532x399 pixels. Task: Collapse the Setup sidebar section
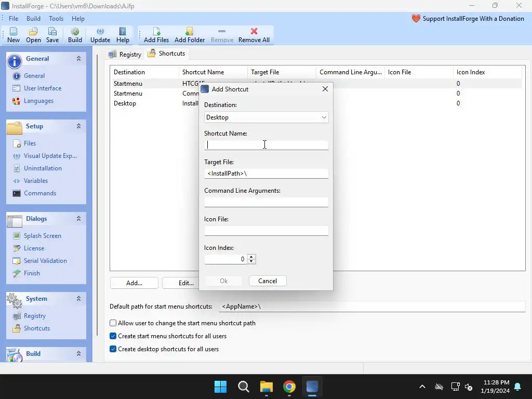[x=79, y=126]
